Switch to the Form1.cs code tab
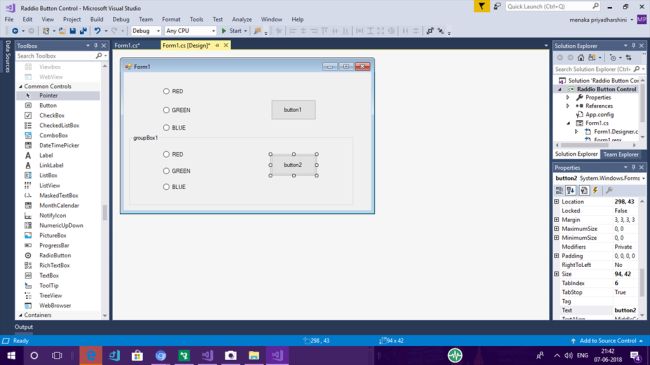650x365 pixels. tap(127, 45)
